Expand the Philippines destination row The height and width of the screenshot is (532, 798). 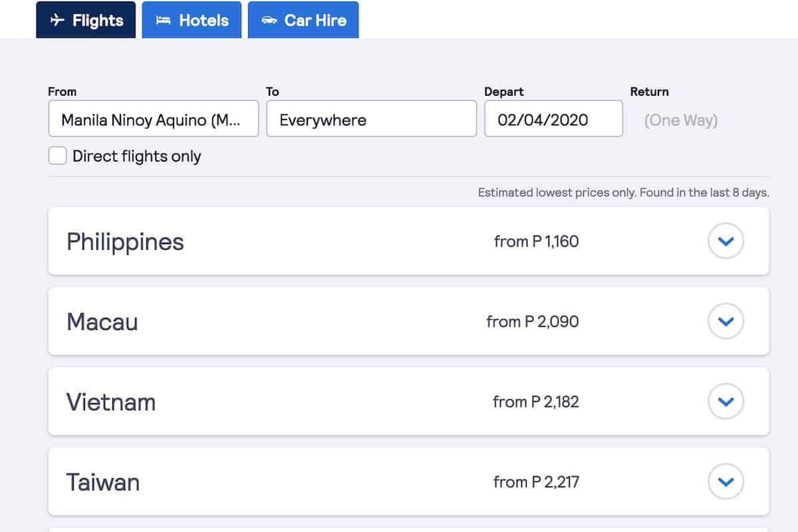726,241
